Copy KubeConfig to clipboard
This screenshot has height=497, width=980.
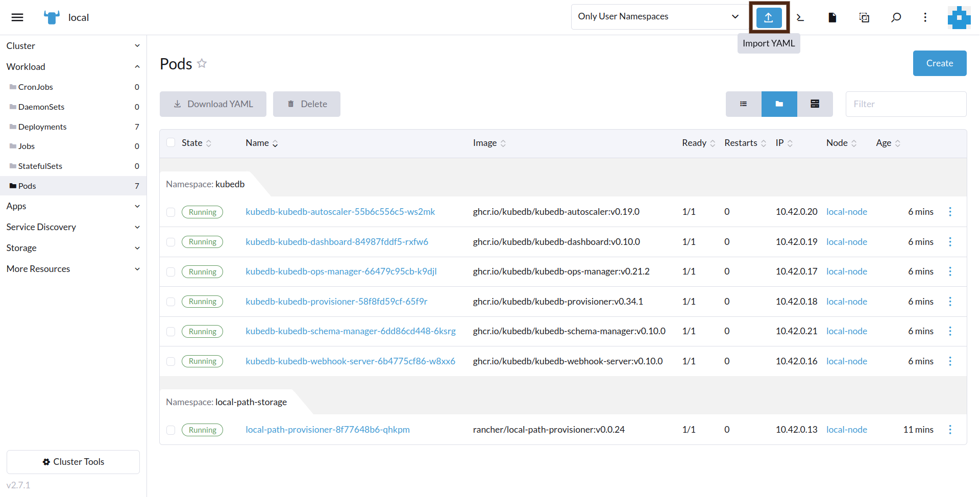[x=864, y=17]
